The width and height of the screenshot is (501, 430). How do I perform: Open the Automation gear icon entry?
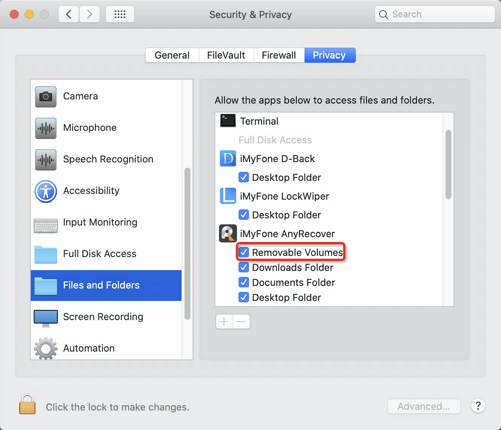coord(46,348)
